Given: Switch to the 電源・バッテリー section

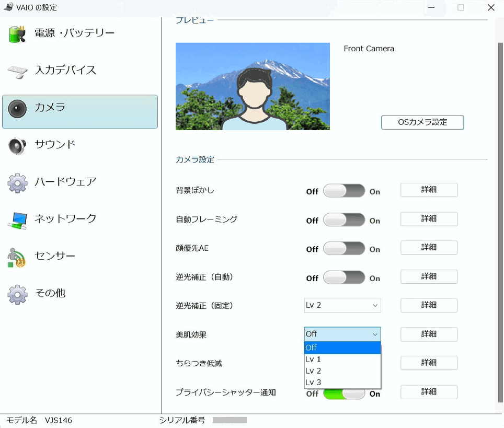Looking at the screenshot, I should pos(75,33).
